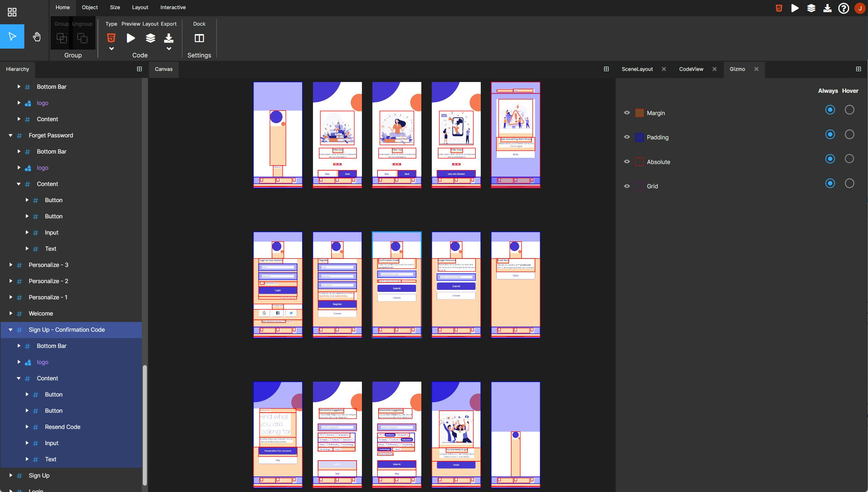Select the arrow pointer tool
The height and width of the screenshot is (492, 868).
coord(12,36)
